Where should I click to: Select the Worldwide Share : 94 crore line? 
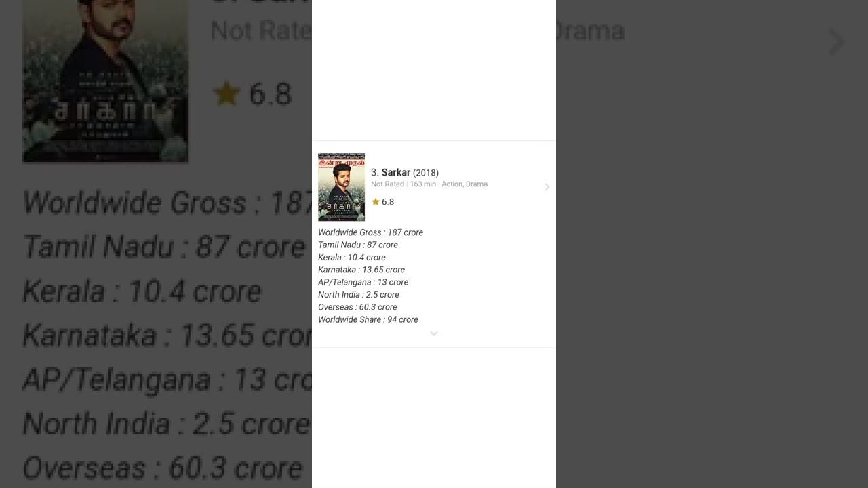coord(368,319)
